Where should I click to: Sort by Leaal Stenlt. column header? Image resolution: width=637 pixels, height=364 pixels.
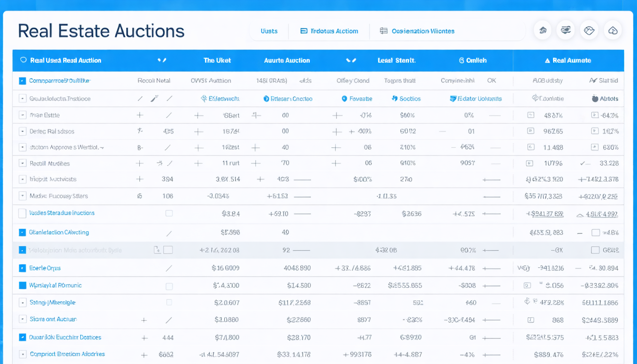click(x=396, y=60)
